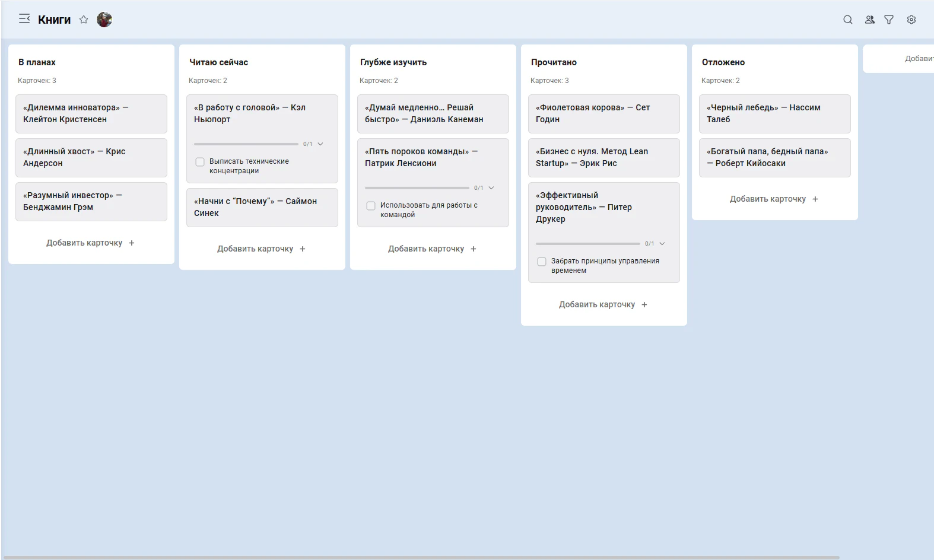
Task: Open 'Дилемма инноватора' card
Action: tap(91, 114)
